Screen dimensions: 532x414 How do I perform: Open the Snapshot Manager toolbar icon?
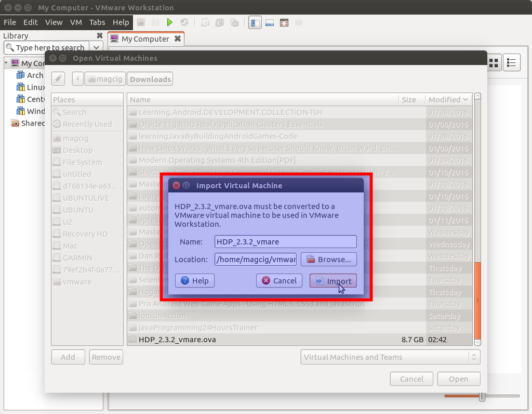coord(234,22)
